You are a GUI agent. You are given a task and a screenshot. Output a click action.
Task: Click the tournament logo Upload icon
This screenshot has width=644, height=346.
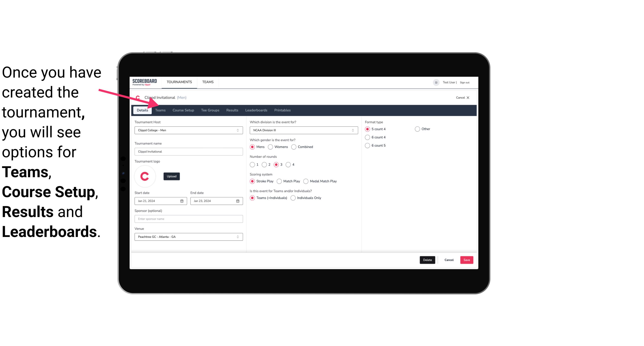point(172,176)
